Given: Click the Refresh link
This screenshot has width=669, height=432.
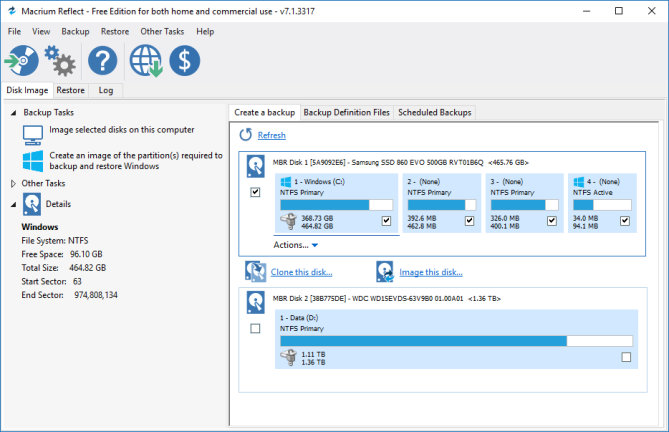Looking at the screenshot, I should (272, 135).
